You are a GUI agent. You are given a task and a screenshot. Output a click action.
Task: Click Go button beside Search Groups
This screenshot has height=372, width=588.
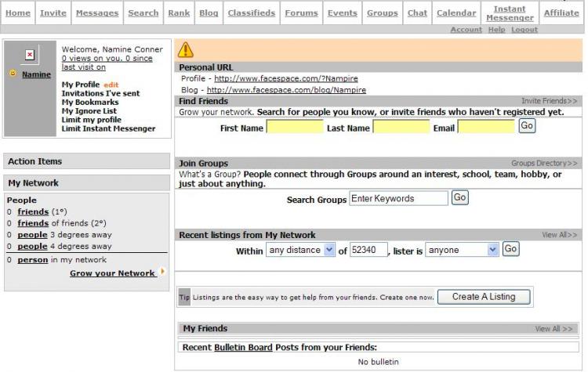coord(460,198)
